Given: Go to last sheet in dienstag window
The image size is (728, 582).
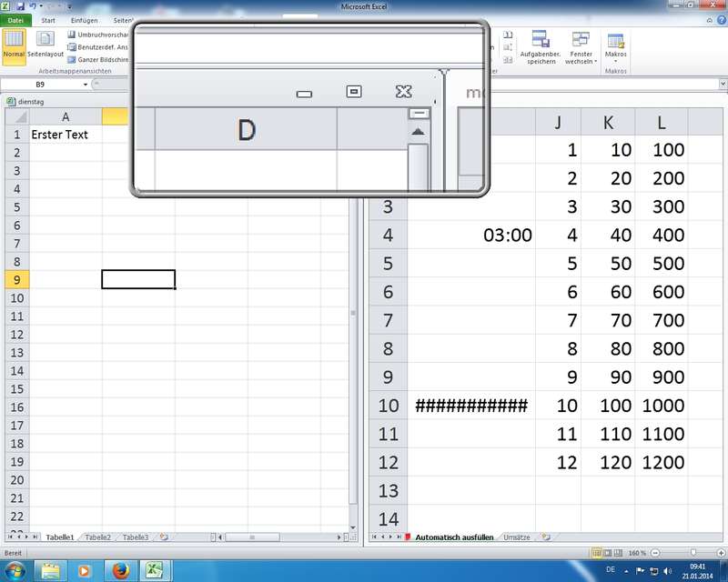Looking at the screenshot, I should point(35,537).
